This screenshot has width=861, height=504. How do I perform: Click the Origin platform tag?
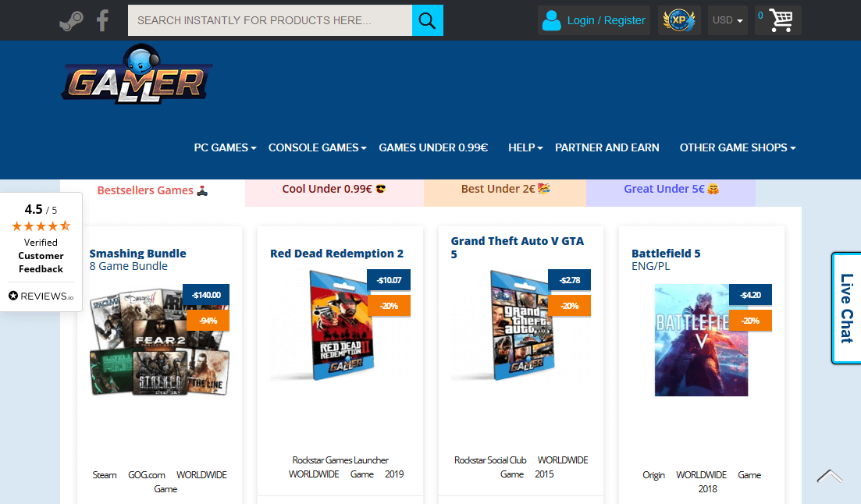[653, 475]
